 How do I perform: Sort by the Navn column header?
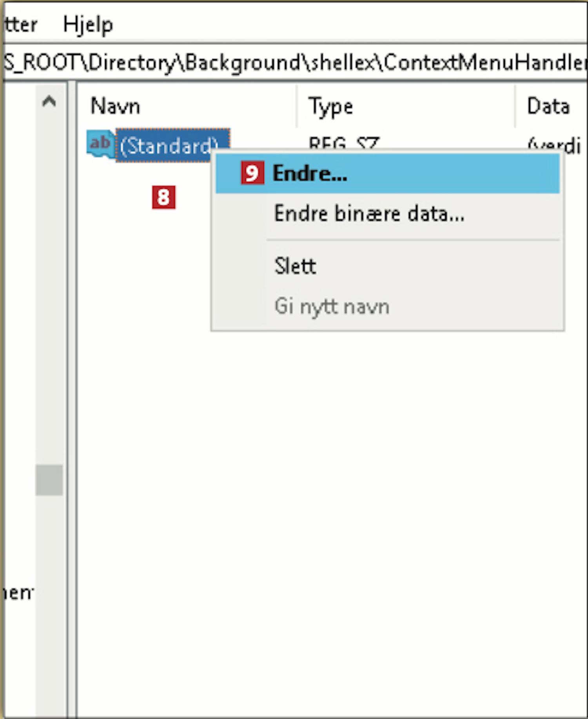[x=115, y=106]
